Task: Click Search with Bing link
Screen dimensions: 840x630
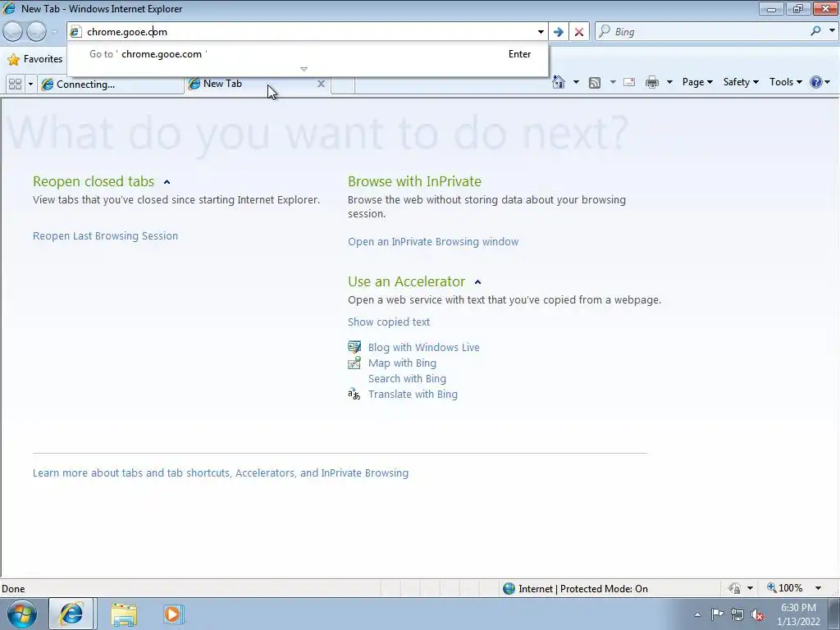Action: [407, 379]
